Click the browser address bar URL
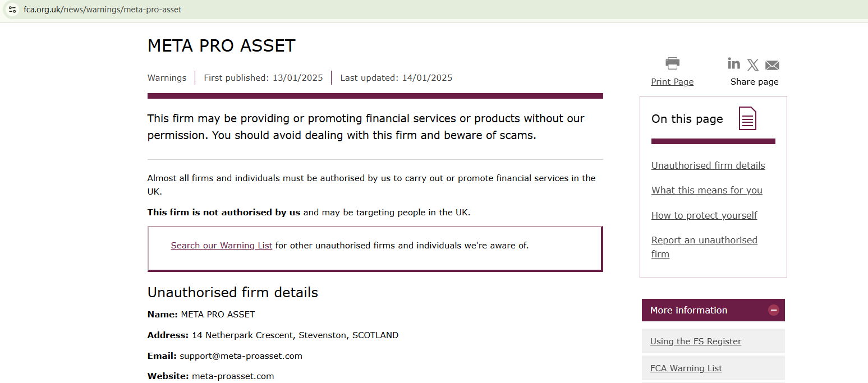The image size is (868, 383). tap(103, 10)
